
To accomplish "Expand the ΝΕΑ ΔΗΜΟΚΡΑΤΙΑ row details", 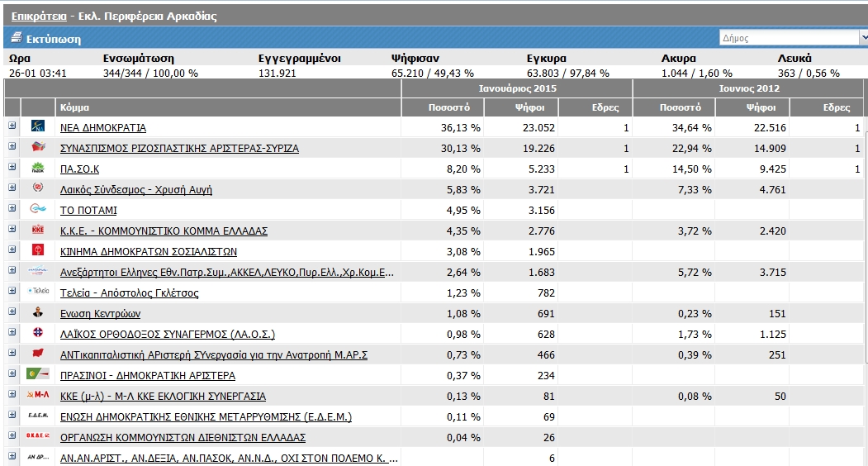I will pos(12,126).
